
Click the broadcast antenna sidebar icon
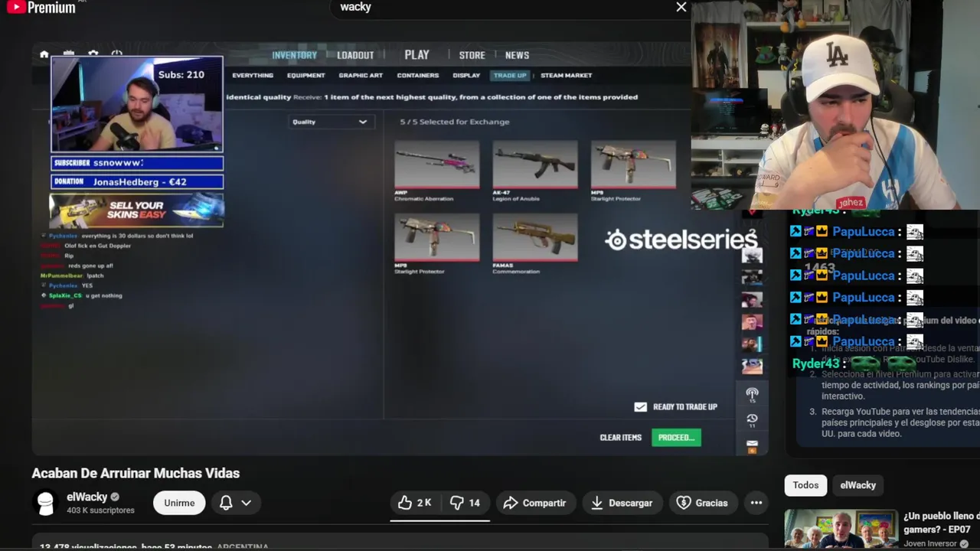tap(752, 394)
